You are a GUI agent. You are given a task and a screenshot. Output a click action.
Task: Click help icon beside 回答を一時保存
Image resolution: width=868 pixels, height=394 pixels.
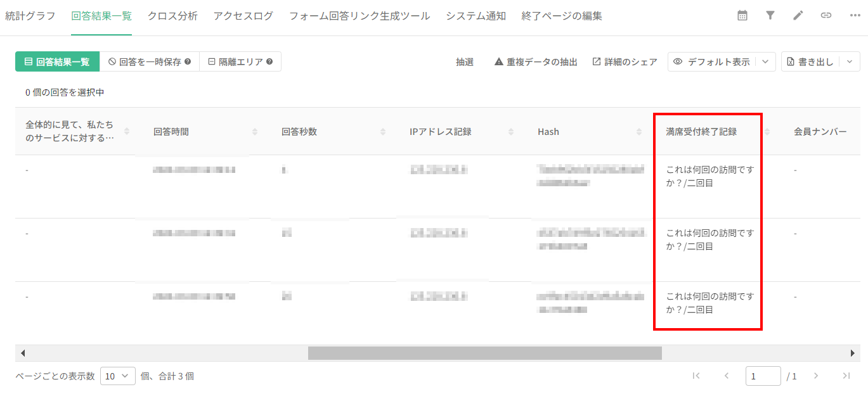tap(188, 62)
